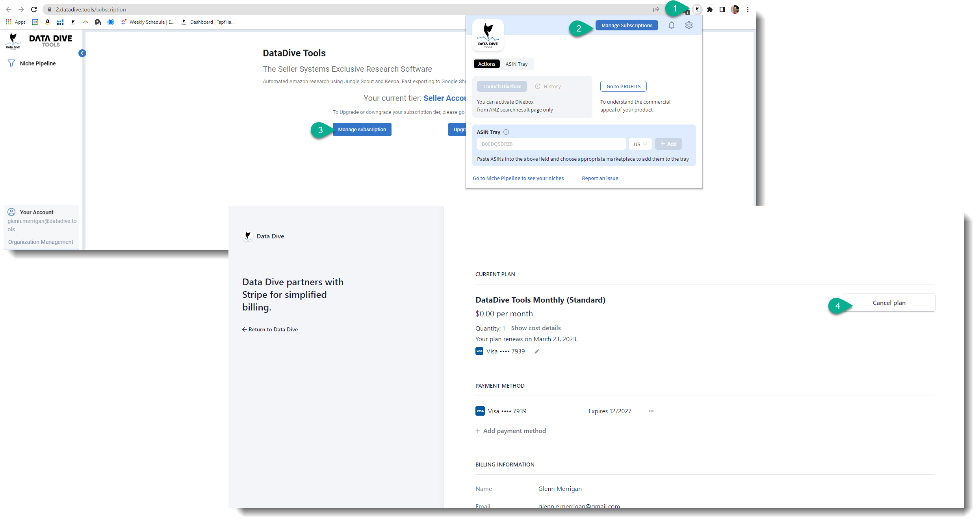Screen dimensions: 980x524
Task: Click Show cost details
Action: [536, 328]
